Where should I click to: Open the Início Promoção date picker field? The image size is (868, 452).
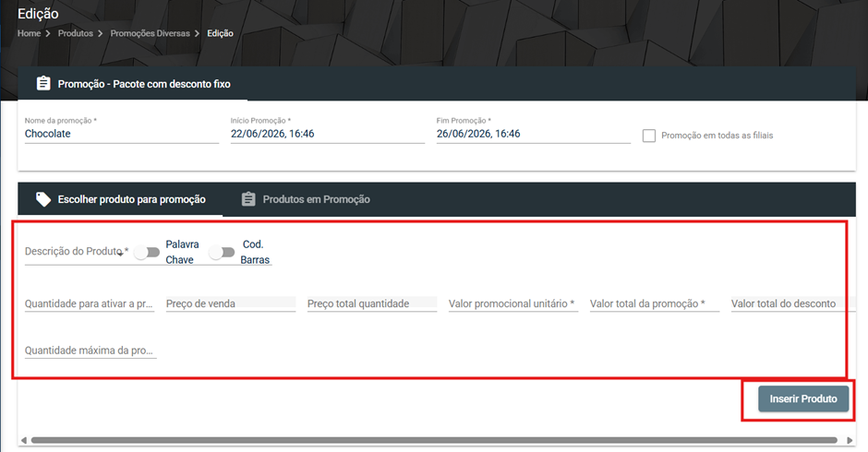point(328,134)
